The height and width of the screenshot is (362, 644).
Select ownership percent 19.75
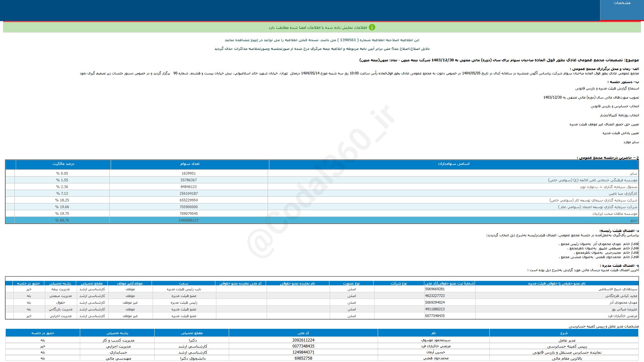62,214
